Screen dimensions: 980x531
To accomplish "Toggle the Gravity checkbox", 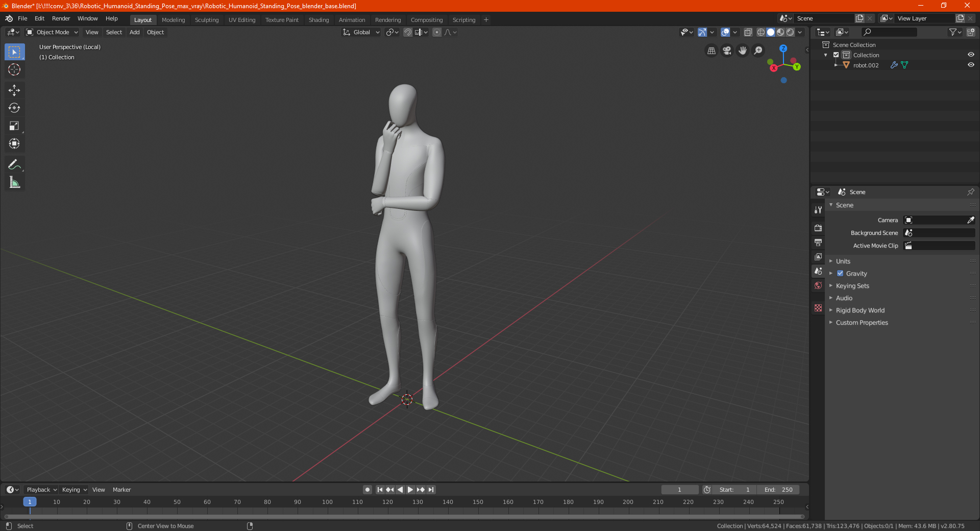I will (x=840, y=273).
